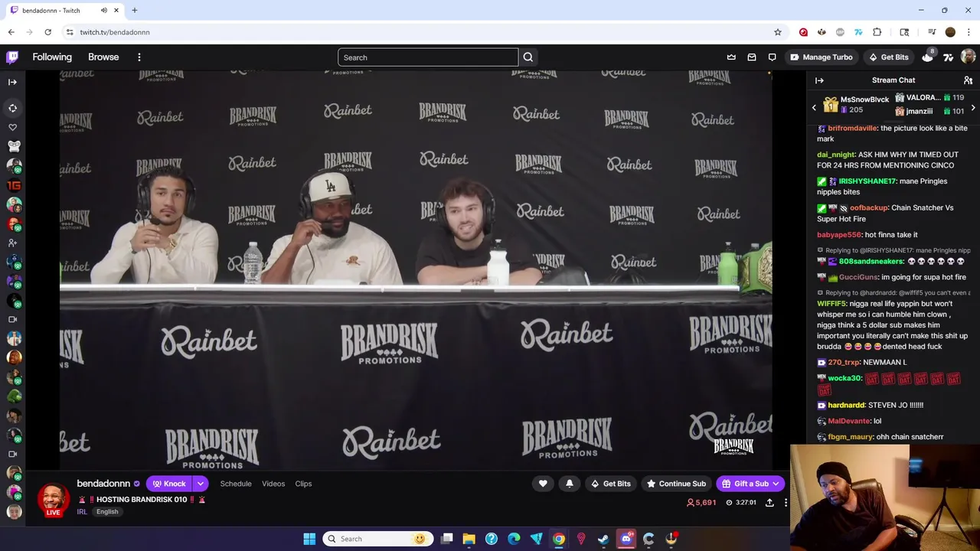Open a new browser tab

click(134, 11)
